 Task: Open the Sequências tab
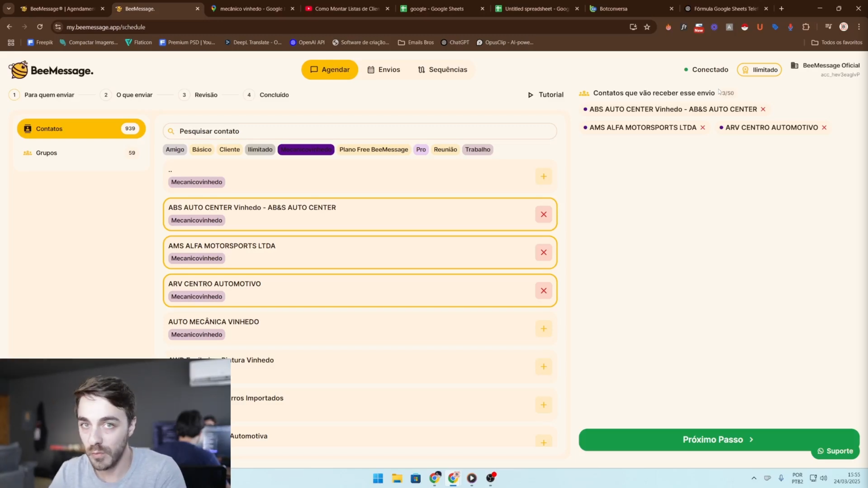pyautogui.click(x=442, y=70)
